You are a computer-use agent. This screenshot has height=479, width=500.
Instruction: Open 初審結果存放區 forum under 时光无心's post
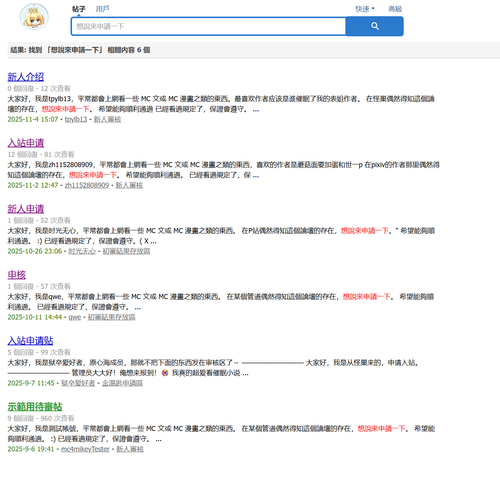click(126, 251)
